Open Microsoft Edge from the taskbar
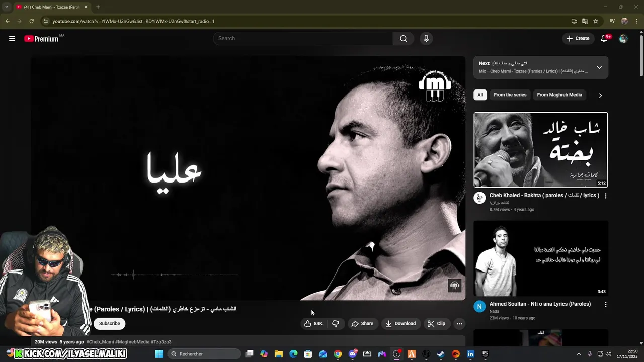 [293, 354]
